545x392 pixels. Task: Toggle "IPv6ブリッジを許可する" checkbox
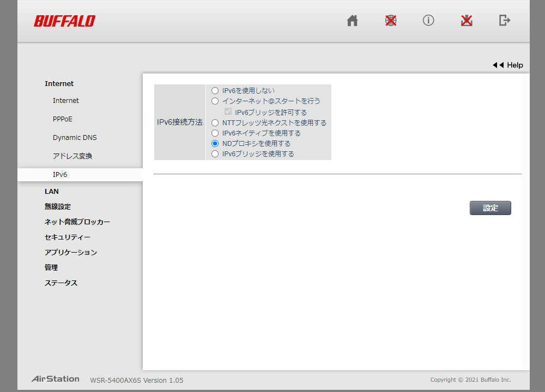pos(228,112)
